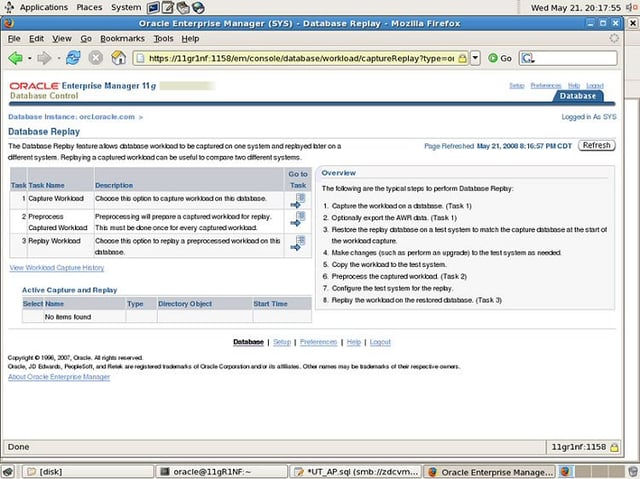640x479 pixels.
Task: Click the volume icon in top panel
Action: pos(632,7)
